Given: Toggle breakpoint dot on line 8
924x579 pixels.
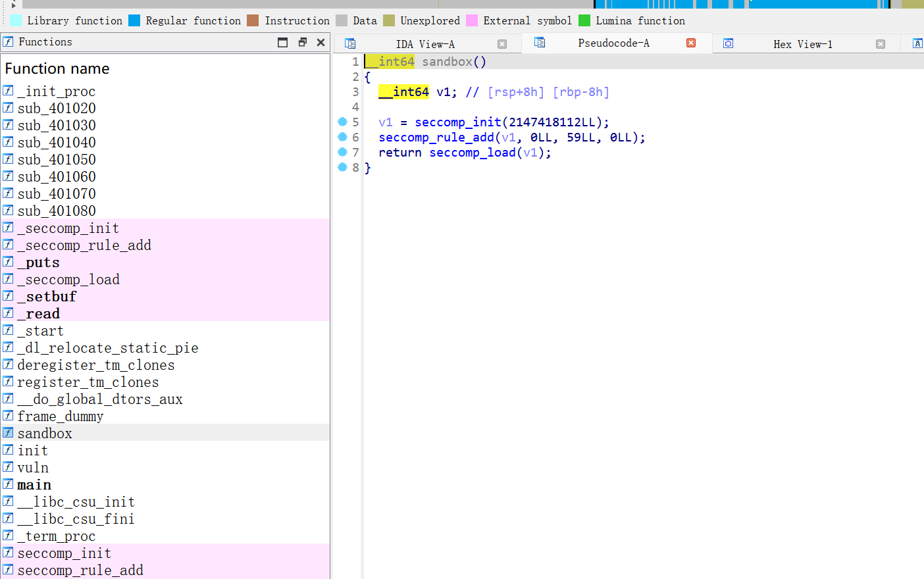Looking at the screenshot, I should pyautogui.click(x=342, y=167).
